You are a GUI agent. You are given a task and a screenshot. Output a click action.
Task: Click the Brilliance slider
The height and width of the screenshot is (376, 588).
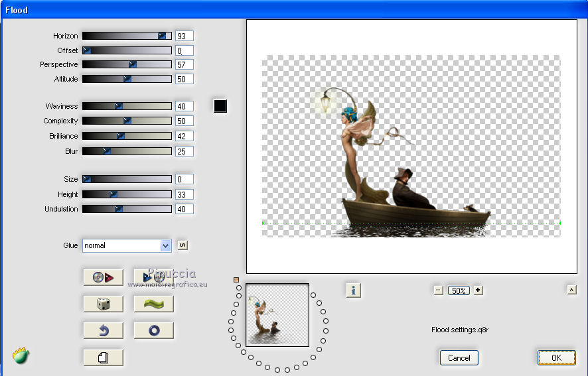point(127,136)
